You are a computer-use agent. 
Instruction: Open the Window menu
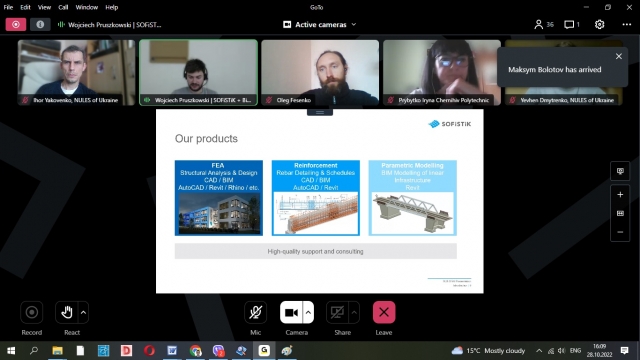point(87,7)
